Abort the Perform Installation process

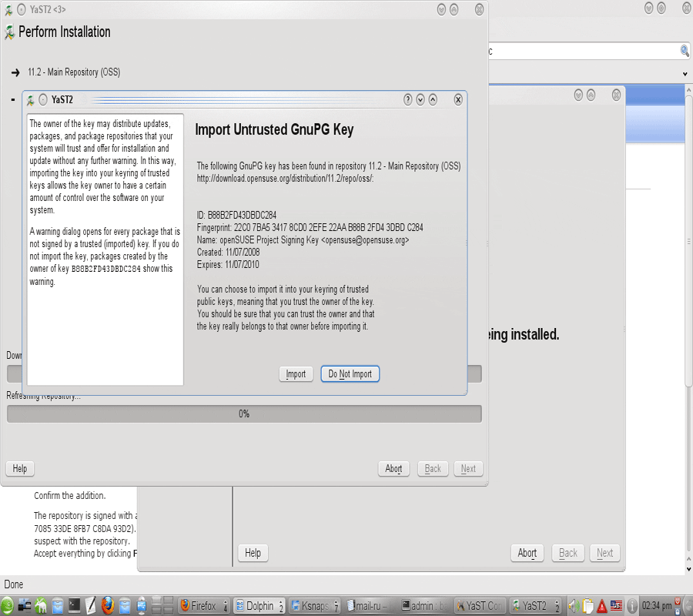[393, 468]
